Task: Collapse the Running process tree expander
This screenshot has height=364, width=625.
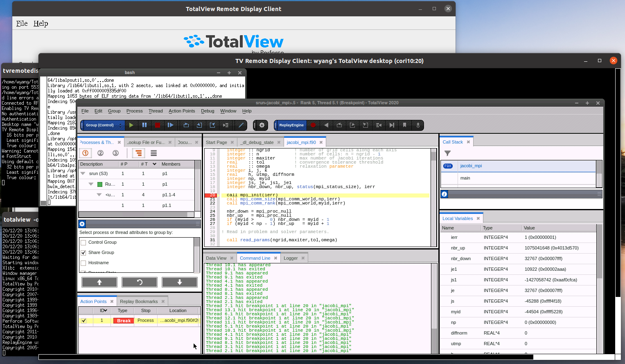Action: coord(91,184)
